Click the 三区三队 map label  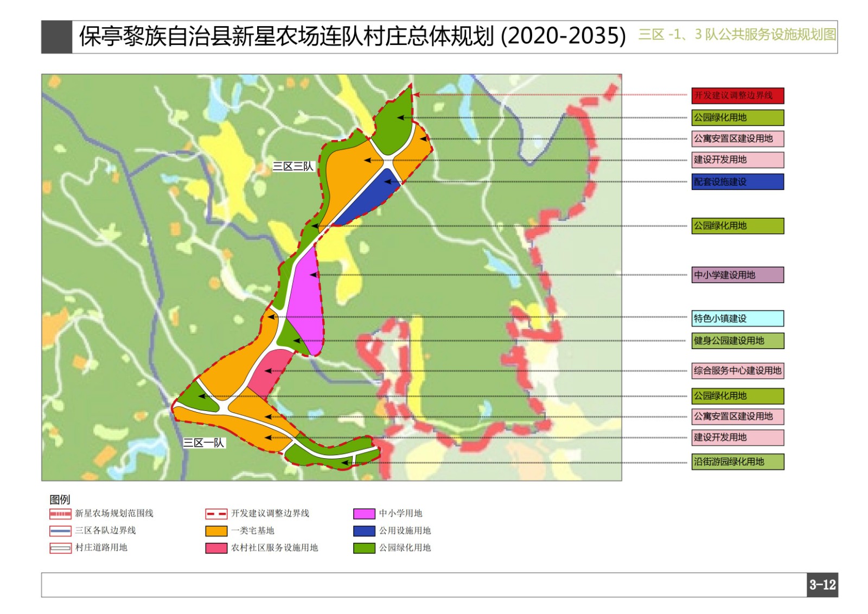[x=293, y=167]
